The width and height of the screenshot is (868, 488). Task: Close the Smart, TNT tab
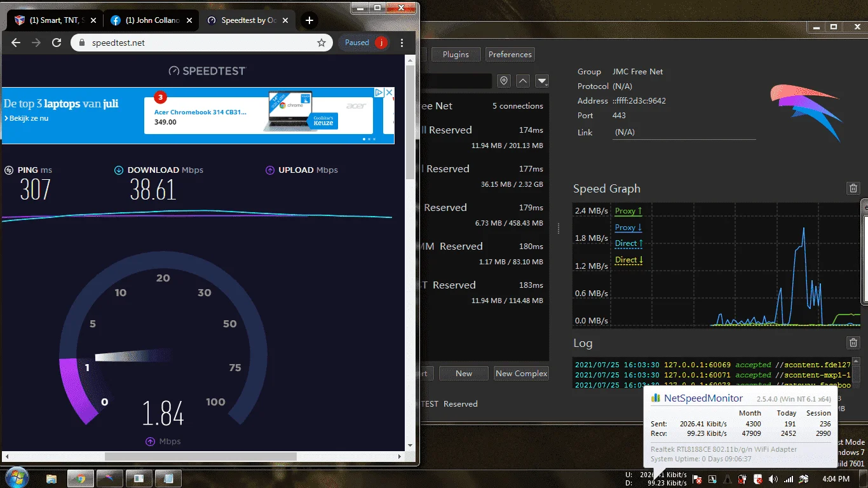pos(93,20)
